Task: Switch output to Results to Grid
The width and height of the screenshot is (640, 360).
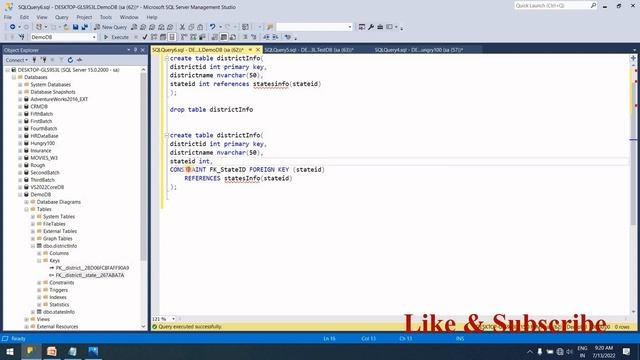Action: [x=224, y=37]
